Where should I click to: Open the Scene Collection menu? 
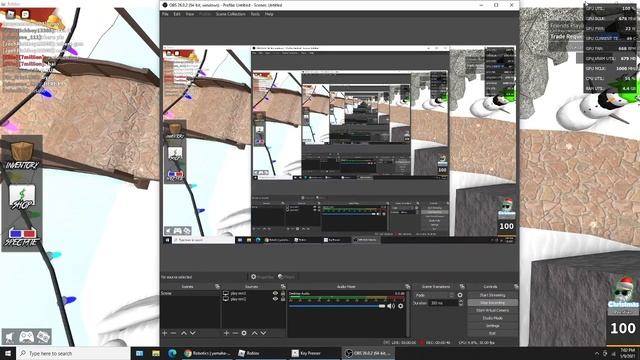point(231,14)
